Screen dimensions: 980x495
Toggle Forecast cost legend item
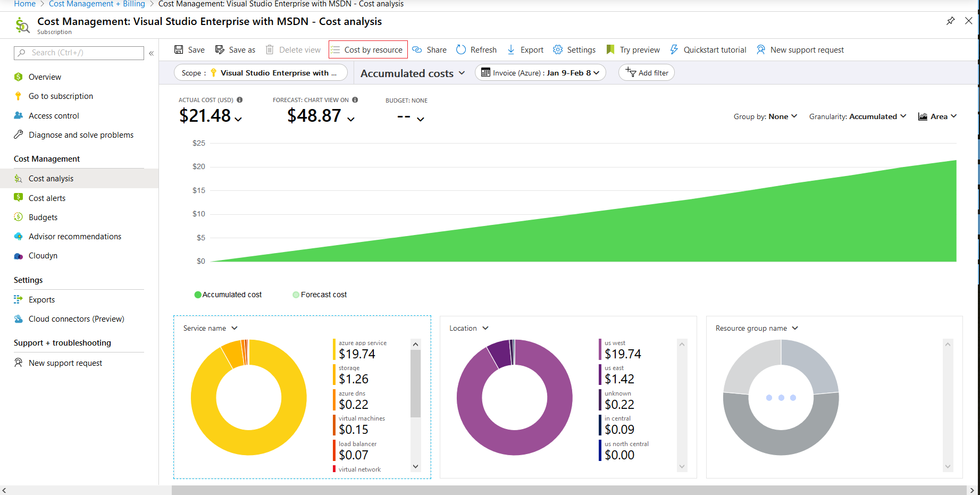tap(320, 295)
